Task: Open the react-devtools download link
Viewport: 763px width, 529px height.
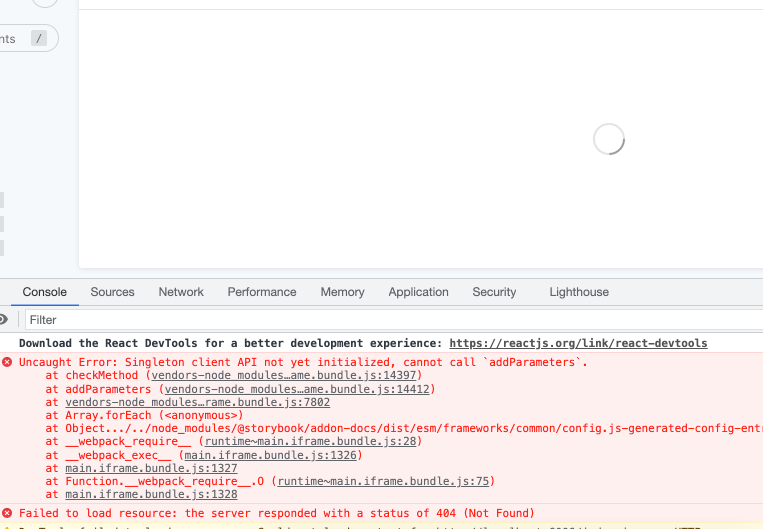Action: (x=578, y=343)
